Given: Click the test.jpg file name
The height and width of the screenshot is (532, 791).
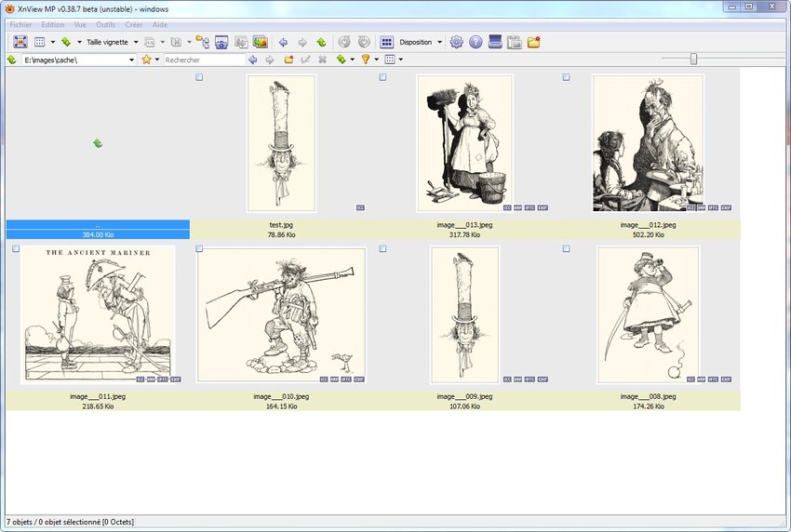Looking at the screenshot, I should (281, 225).
